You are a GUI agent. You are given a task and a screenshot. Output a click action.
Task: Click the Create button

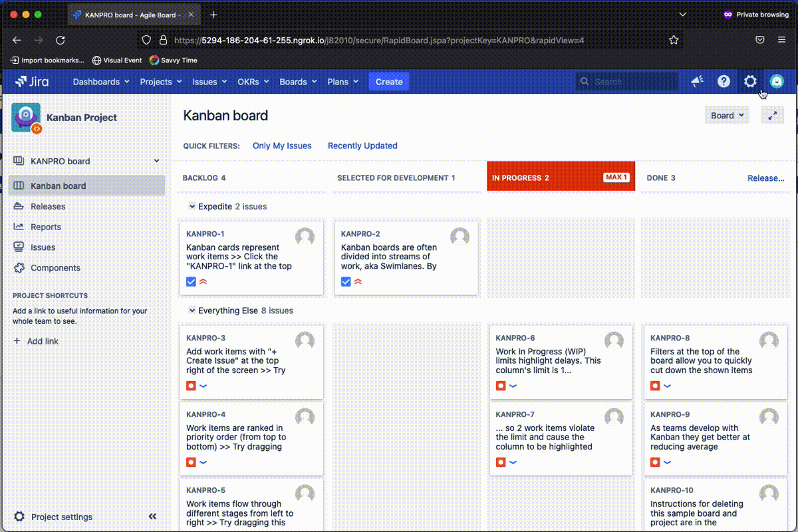coord(388,81)
